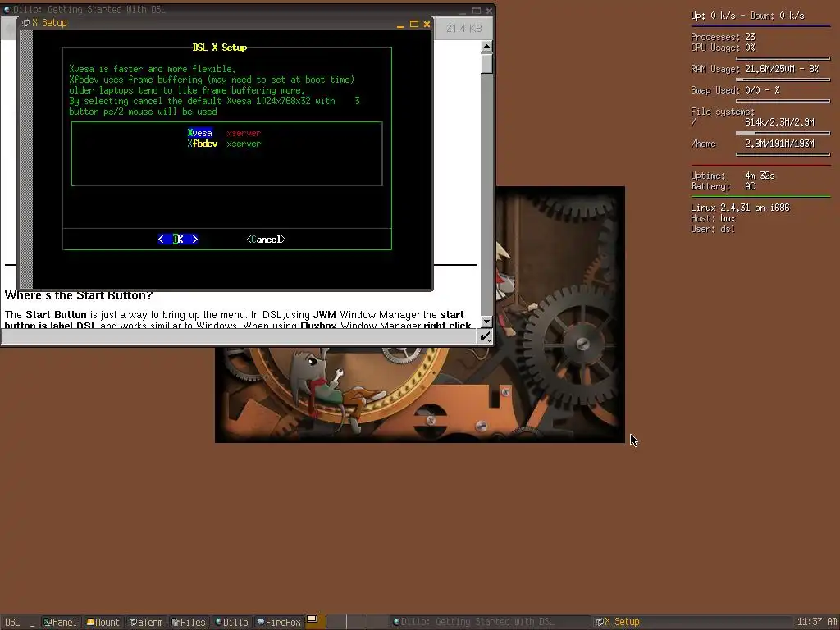Viewport: 840px width, 630px height.
Task: Close the Dillo browser window
Action: coord(489,10)
